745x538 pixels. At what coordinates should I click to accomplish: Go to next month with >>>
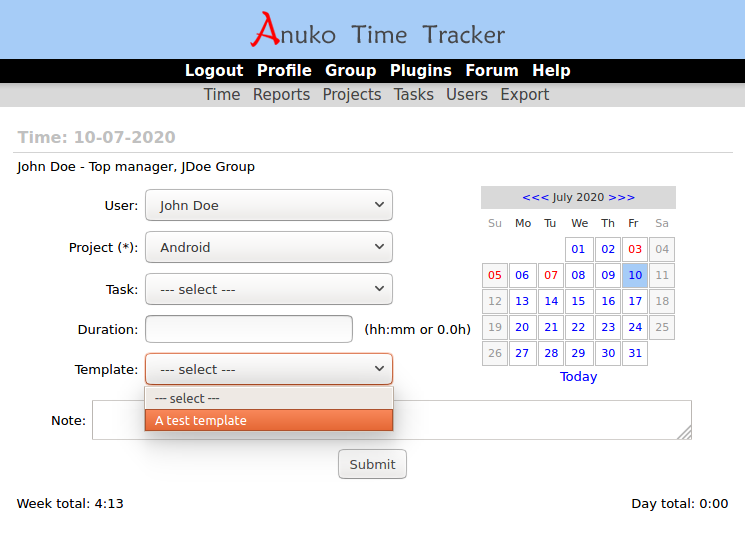621,197
